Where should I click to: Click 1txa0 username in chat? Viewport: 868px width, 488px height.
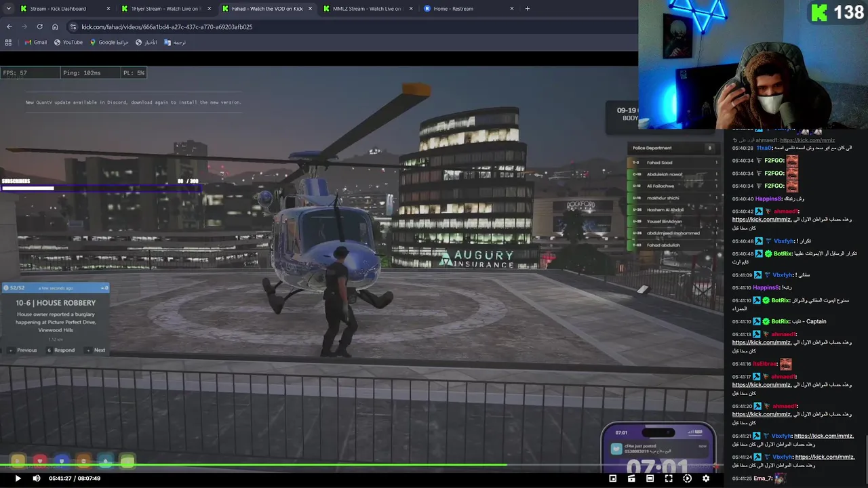[764, 148]
